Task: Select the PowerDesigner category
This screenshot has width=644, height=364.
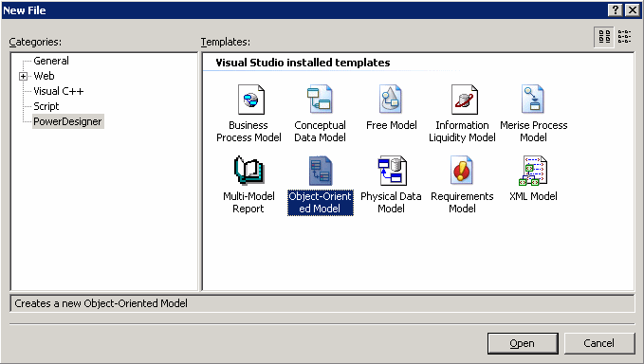Action: point(67,121)
